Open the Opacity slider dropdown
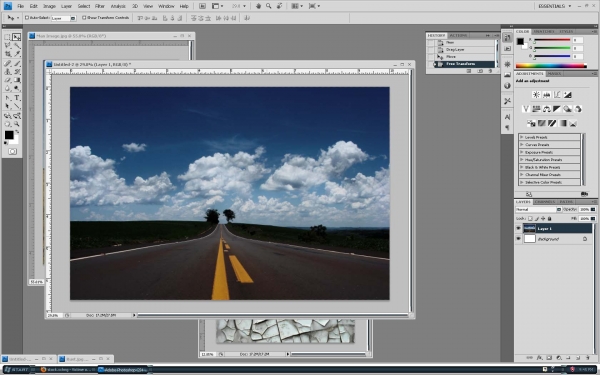Screen dimensions: 600x375 coord(593,209)
